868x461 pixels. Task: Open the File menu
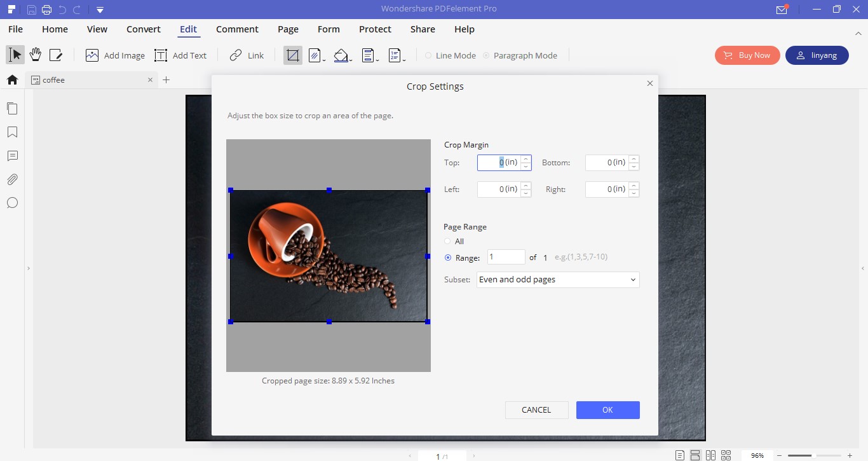click(x=15, y=29)
